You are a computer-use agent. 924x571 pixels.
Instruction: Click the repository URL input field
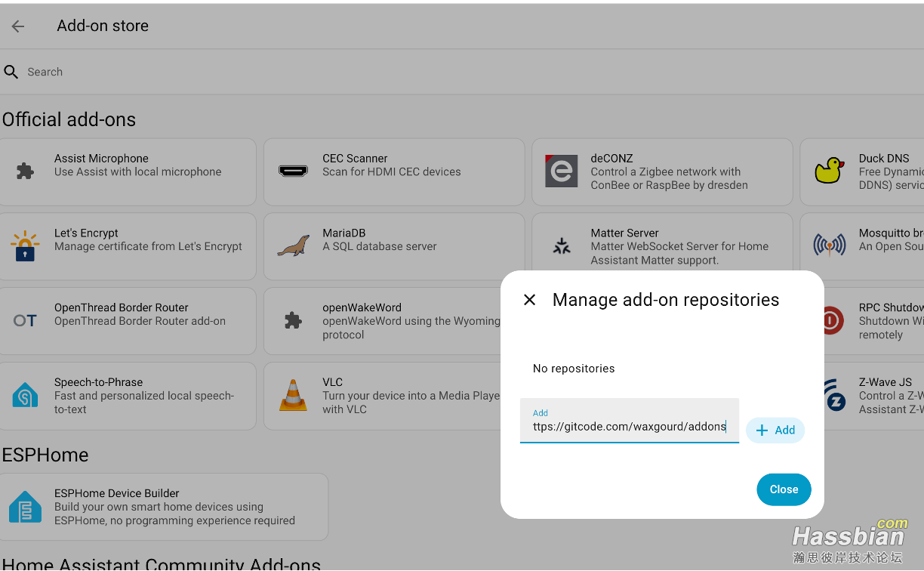pyautogui.click(x=629, y=427)
